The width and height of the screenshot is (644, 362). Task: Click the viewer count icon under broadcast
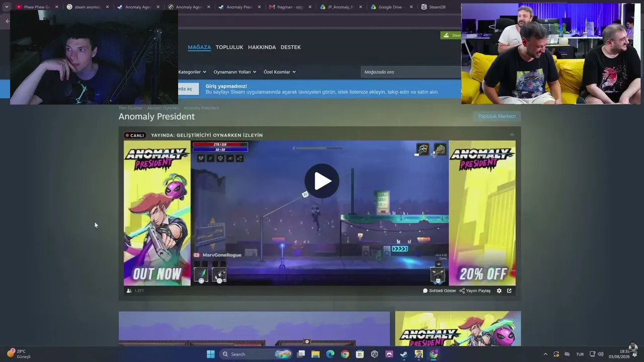pyautogui.click(x=129, y=291)
